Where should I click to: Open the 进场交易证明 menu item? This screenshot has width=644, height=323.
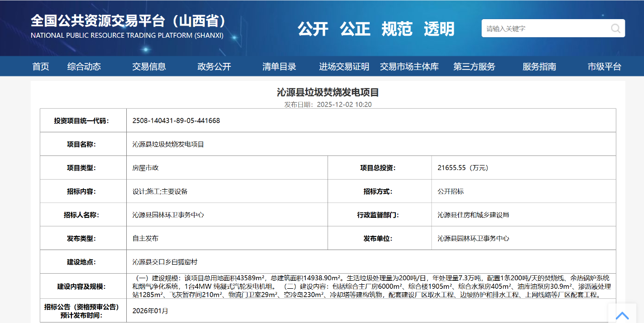click(x=344, y=66)
